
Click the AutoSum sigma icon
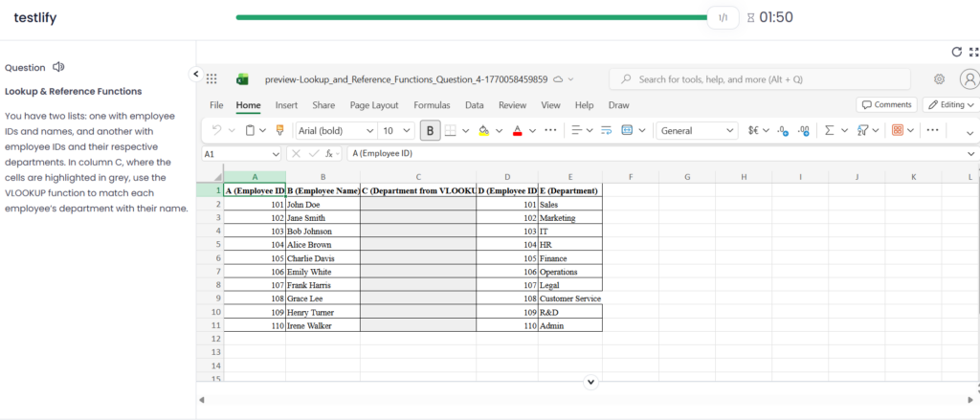point(830,131)
